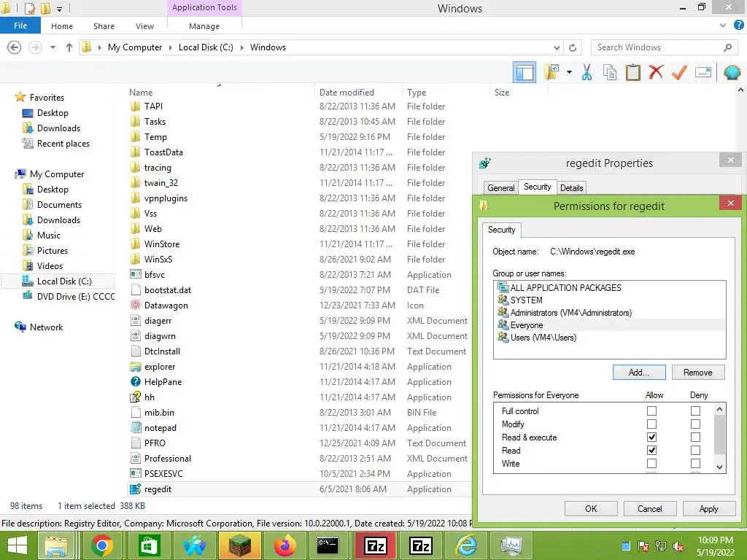Image resolution: width=747 pixels, height=560 pixels.
Task: Click the permissions list scrollbar thumb
Action: pyautogui.click(x=719, y=435)
